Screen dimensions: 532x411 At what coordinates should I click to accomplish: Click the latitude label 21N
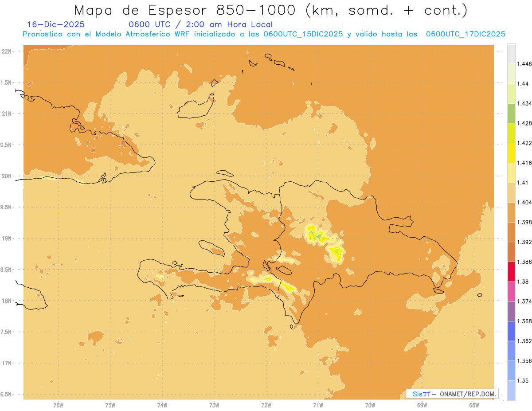(x=7, y=114)
